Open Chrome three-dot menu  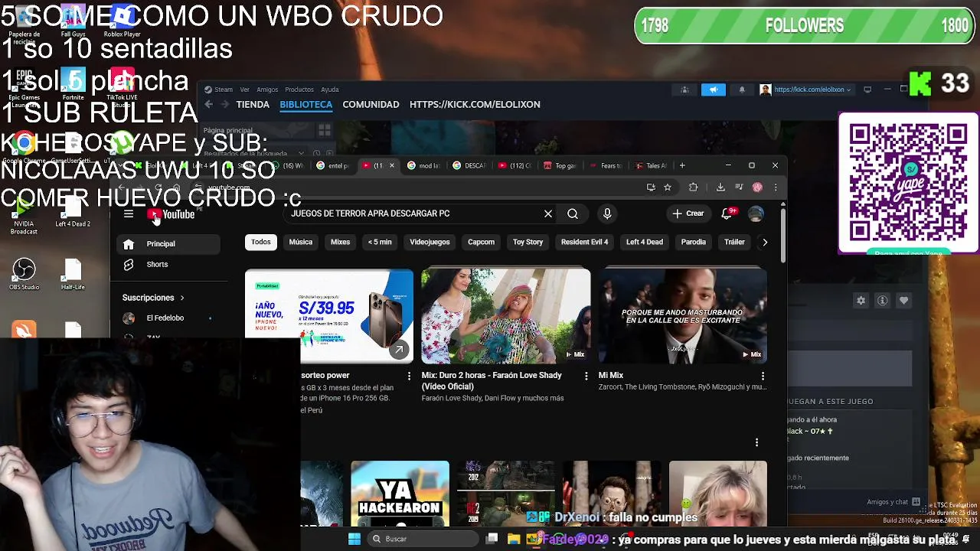click(776, 187)
